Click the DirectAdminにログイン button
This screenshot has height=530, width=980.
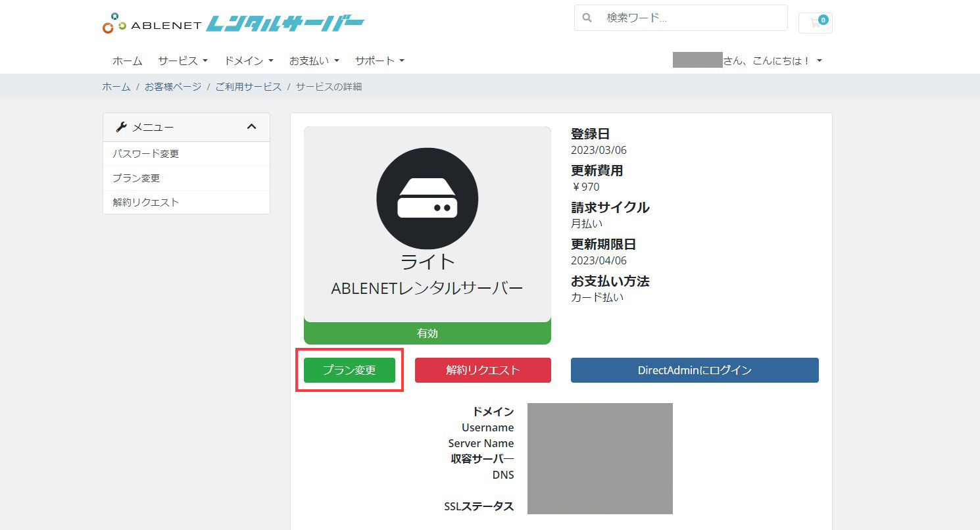(x=694, y=370)
